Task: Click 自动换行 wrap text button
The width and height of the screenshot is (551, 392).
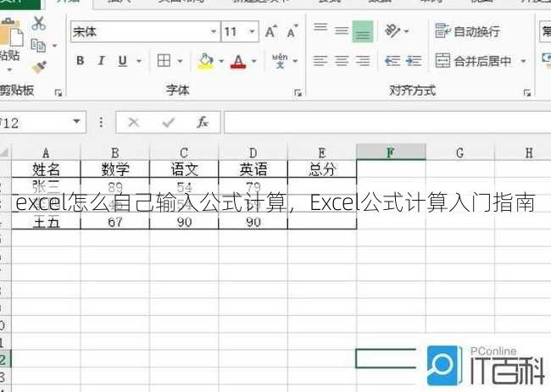Action: point(467,31)
